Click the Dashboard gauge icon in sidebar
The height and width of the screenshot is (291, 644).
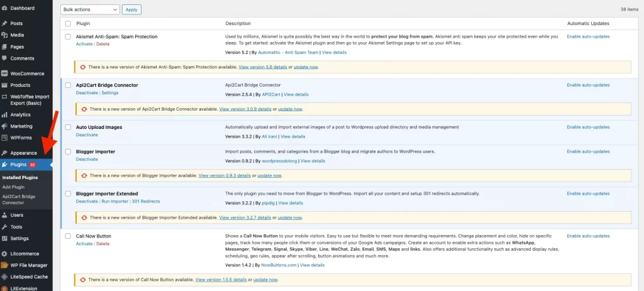4,8
